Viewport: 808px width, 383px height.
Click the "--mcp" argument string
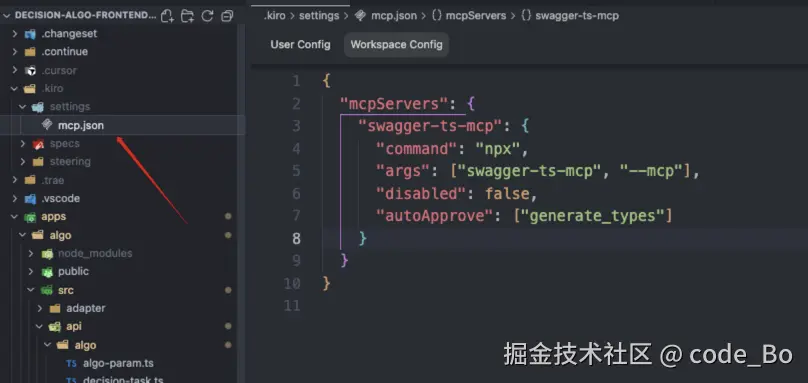tap(651, 171)
